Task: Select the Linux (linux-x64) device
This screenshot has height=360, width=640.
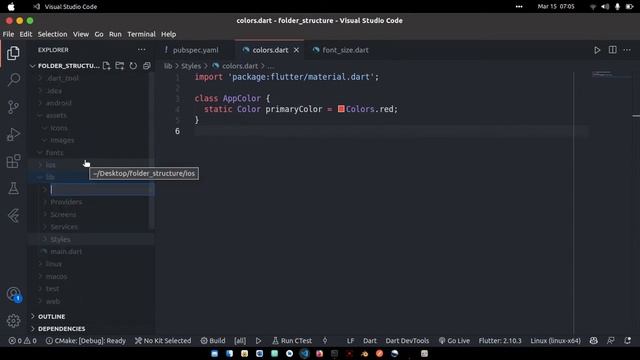Action: [555, 340]
